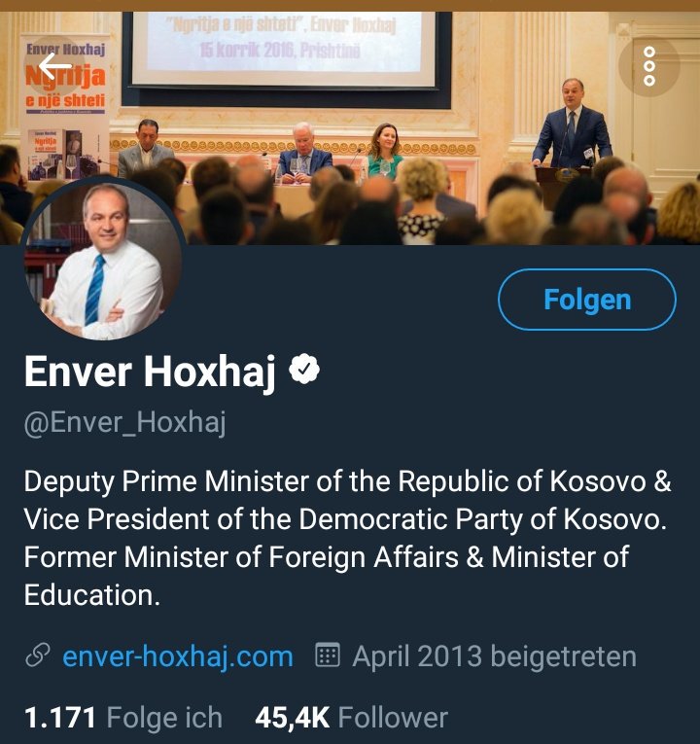Viewport: 700px width, 744px height.
Task: Go back using the white arrow
Action: [54, 66]
